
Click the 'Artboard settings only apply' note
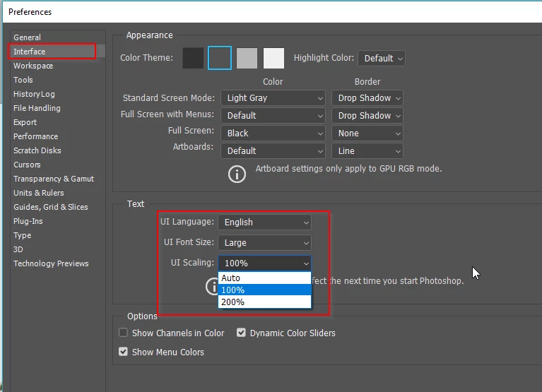click(349, 169)
